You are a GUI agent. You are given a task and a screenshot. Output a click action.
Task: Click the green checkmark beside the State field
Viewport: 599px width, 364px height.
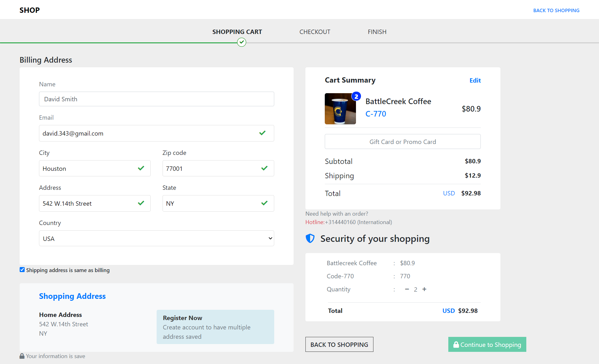tap(265, 203)
